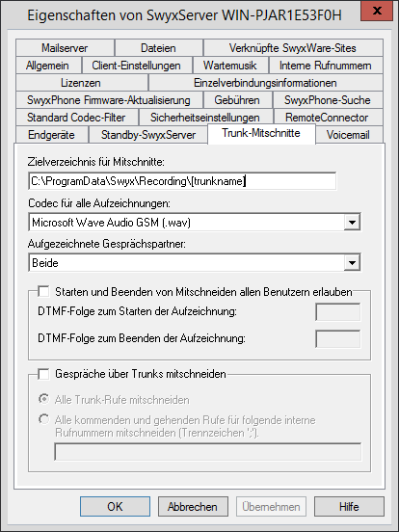Enable Starten und Beenden von Mitschneiden checkbox

coord(43,291)
